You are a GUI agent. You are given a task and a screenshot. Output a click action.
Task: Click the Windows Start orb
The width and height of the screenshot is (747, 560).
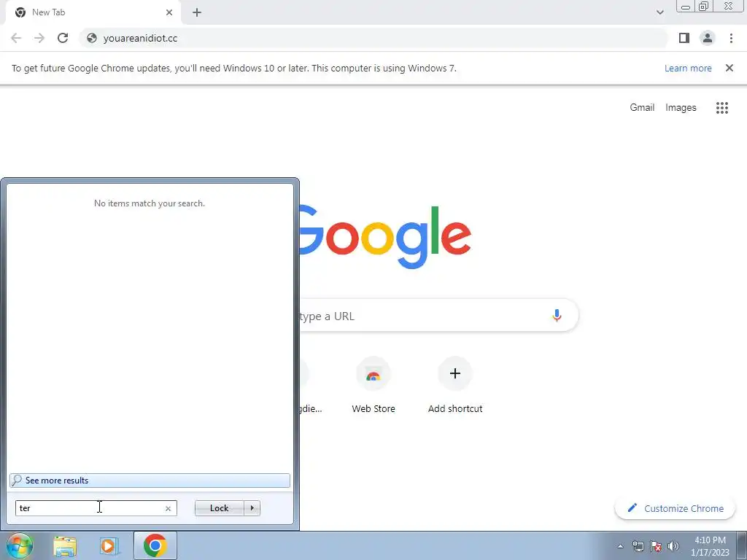click(19, 545)
